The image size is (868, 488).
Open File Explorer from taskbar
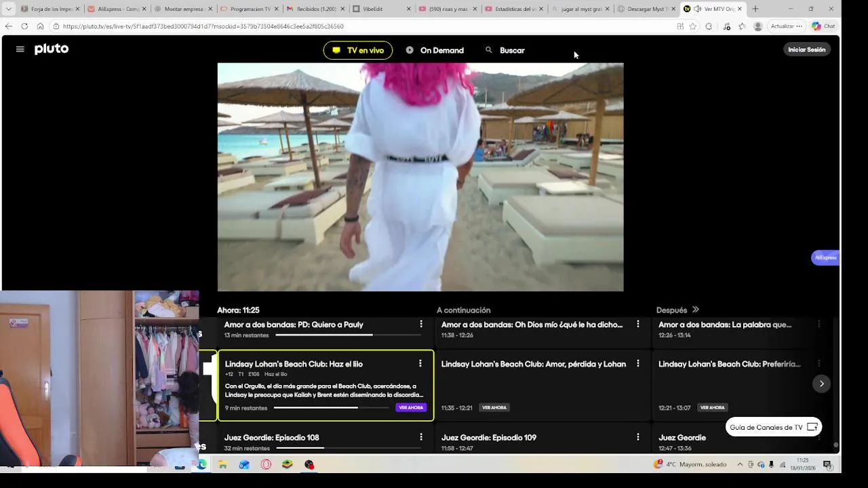click(x=222, y=464)
